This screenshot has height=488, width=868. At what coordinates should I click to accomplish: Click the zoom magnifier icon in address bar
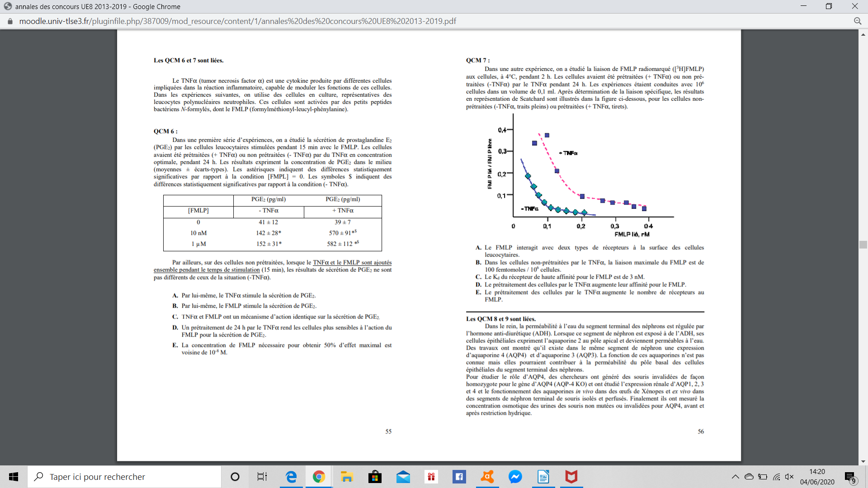tap(857, 21)
